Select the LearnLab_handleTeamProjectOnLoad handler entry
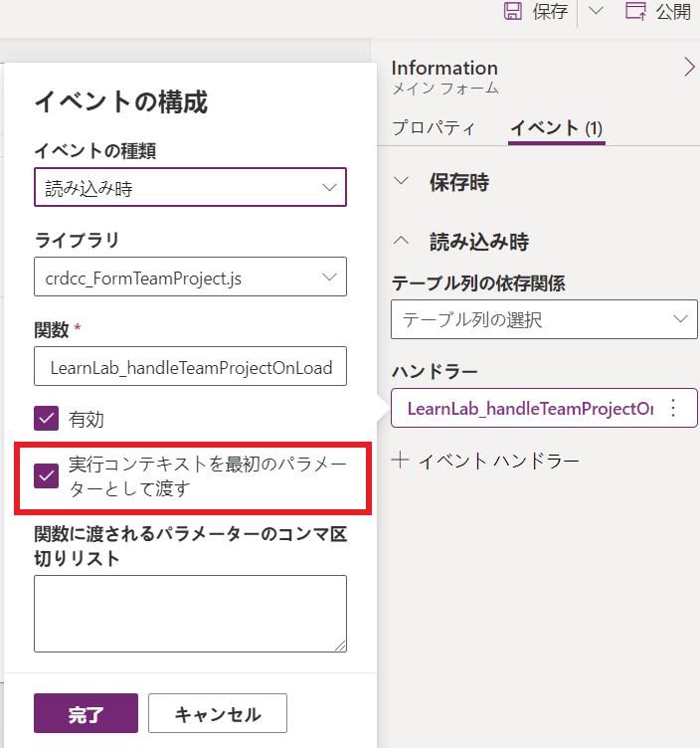The width and height of the screenshot is (700, 748). 530,408
